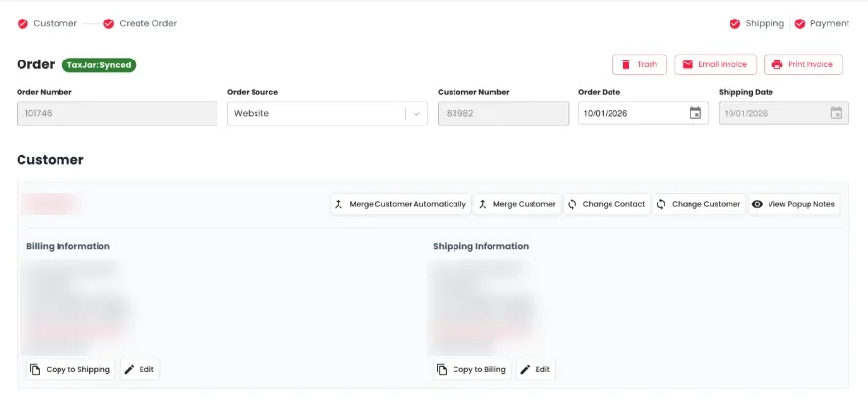Viewport: 868px width, 400px height.
Task: Click the Customer step checkmark icon
Action: pos(22,23)
